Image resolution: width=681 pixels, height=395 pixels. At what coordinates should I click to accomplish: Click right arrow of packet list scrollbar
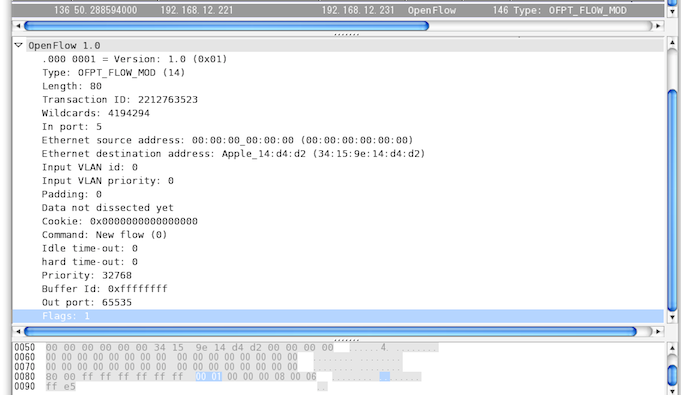[658, 26]
